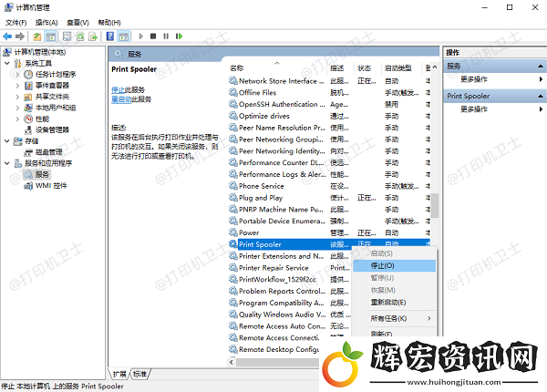Click the Pause Service toolbar icon
The image size is (547, 392).
[x=166, y=36]
